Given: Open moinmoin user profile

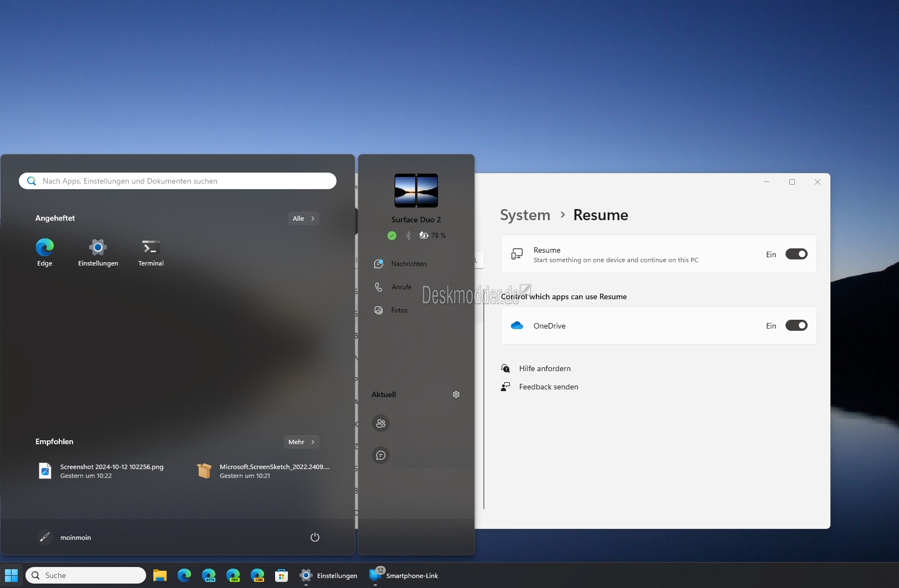Looking at the screenshot, I should (x=64, y=537).
